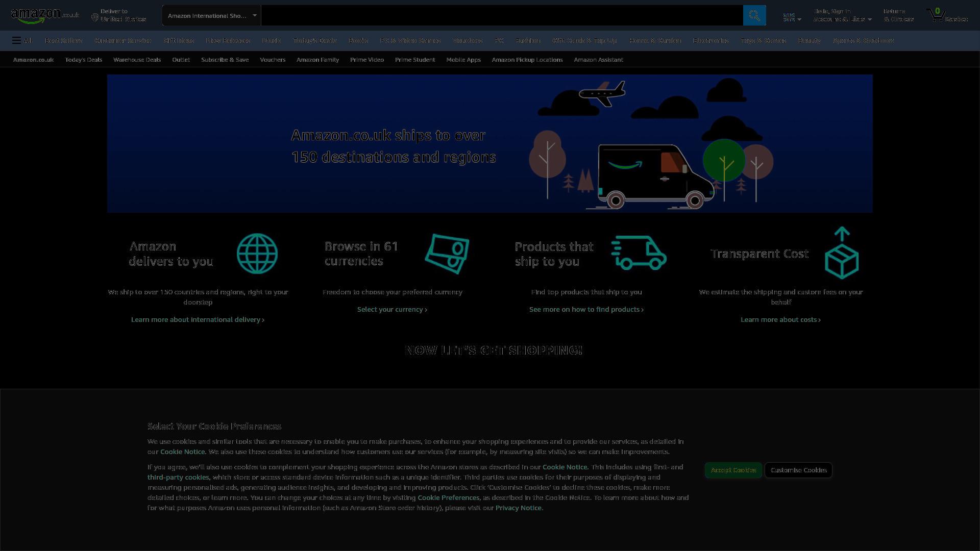
Task: Follow Learn more about international delivery
Action: (198, 319)
